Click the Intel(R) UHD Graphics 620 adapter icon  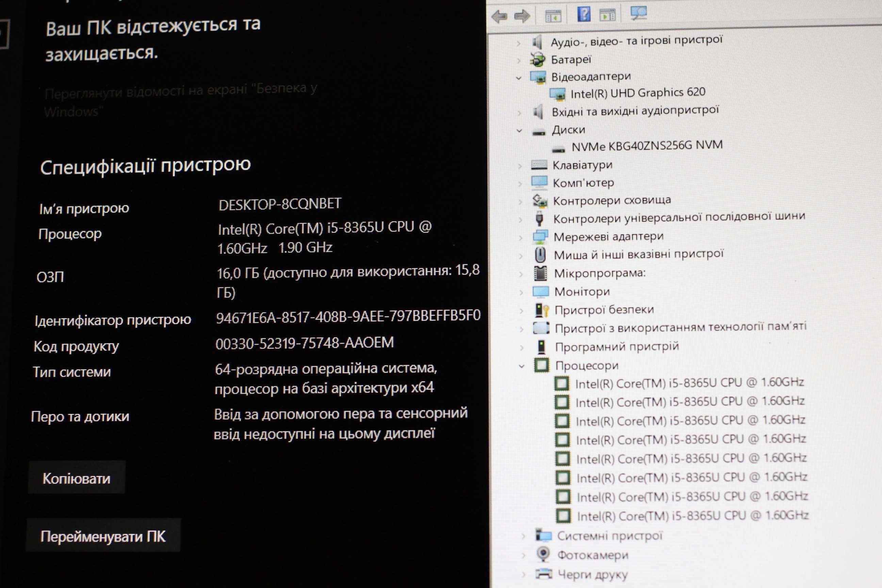pos(557,94)
